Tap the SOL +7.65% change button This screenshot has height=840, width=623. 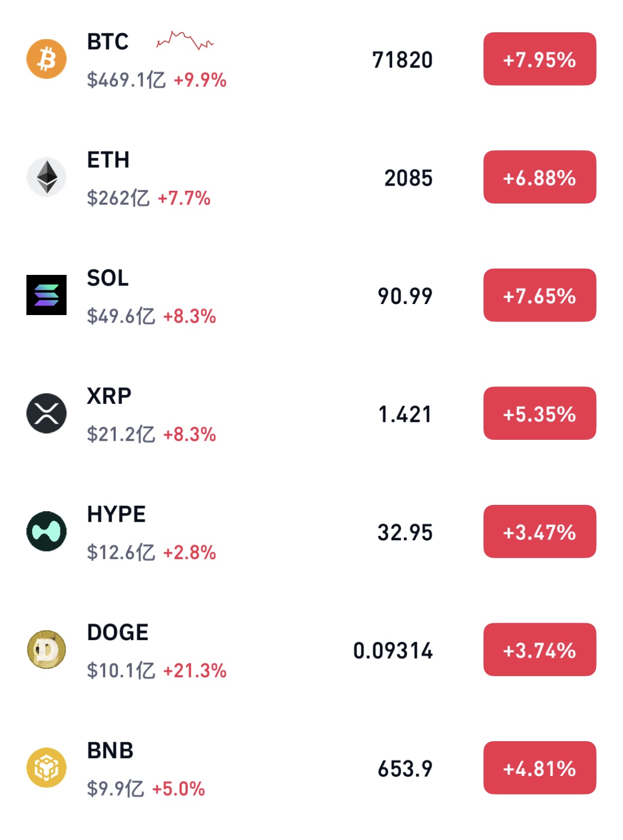(540, 295)
